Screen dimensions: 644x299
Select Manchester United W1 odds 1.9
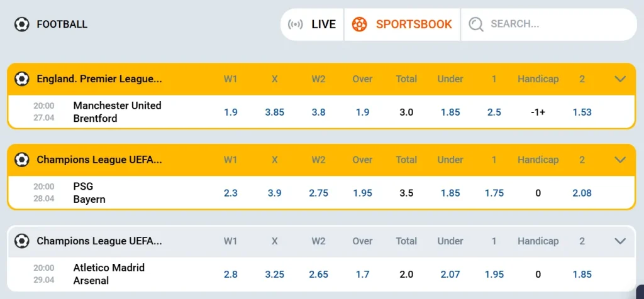coord(231,112)
